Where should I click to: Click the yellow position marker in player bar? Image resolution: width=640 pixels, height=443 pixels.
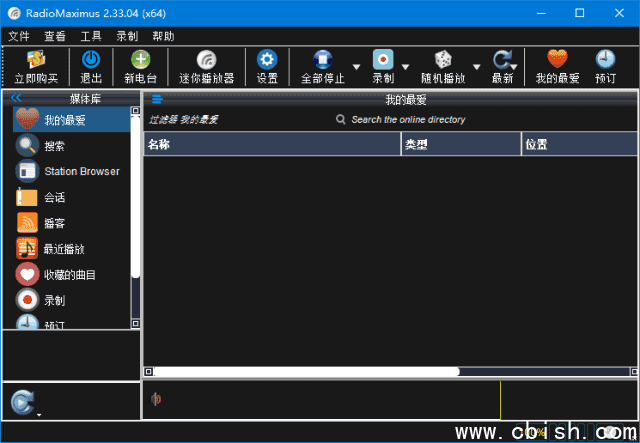[500, 400]
